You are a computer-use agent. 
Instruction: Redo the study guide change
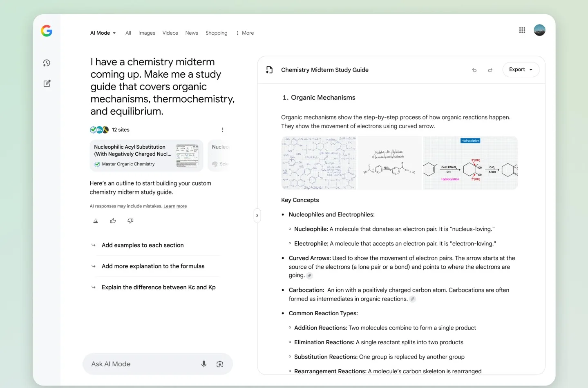click(490, 70)
